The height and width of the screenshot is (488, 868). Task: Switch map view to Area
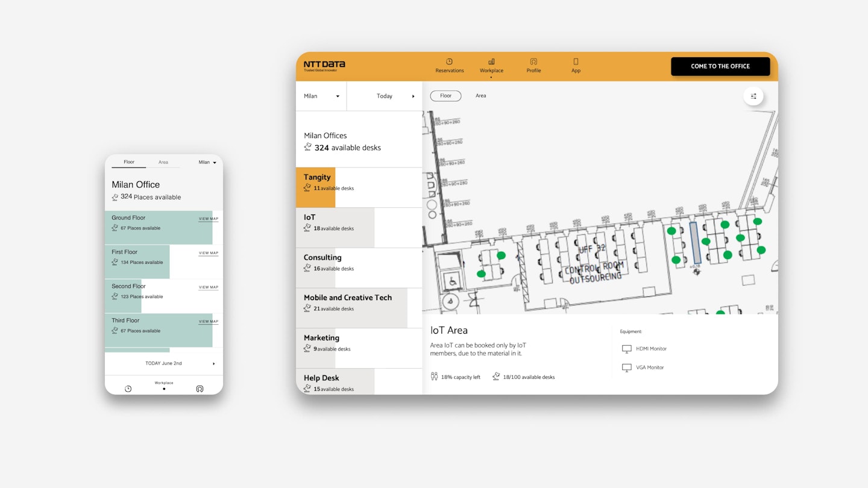coord(480,96)
